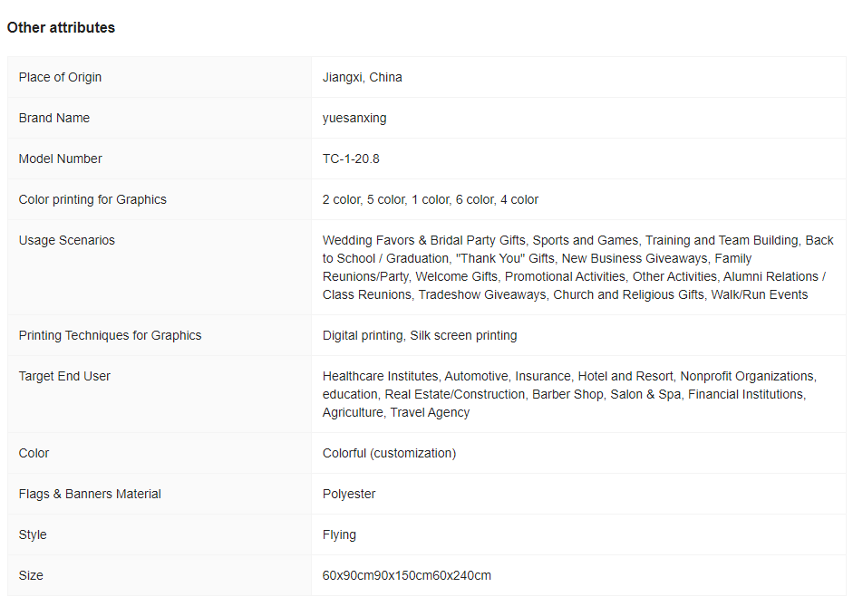The width and height of the screenshot is (853, 616).
Task: Click the Other attributes heading
Action: [x=61, y=28]
